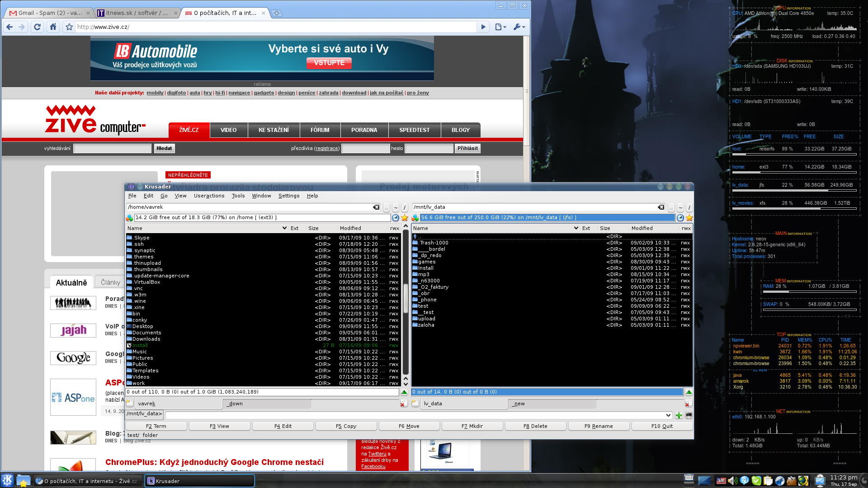Step left panel scrollbar down one line

(406, 384)
